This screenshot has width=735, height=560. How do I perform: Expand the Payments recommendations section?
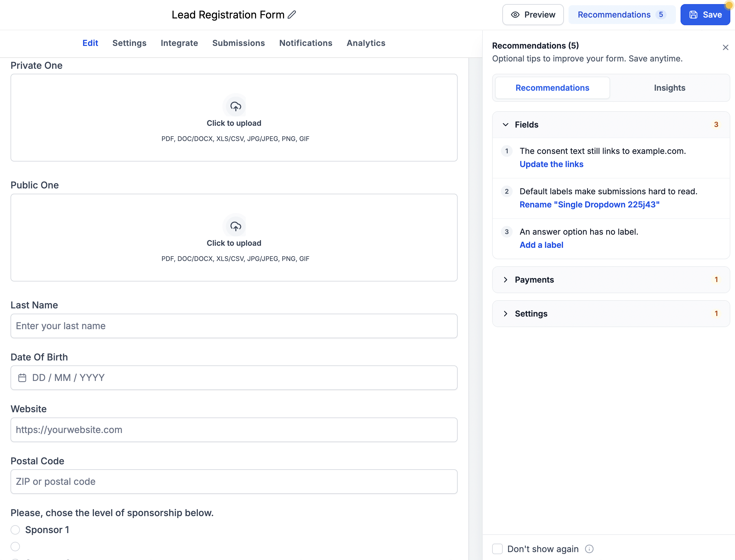click(611, 280)
